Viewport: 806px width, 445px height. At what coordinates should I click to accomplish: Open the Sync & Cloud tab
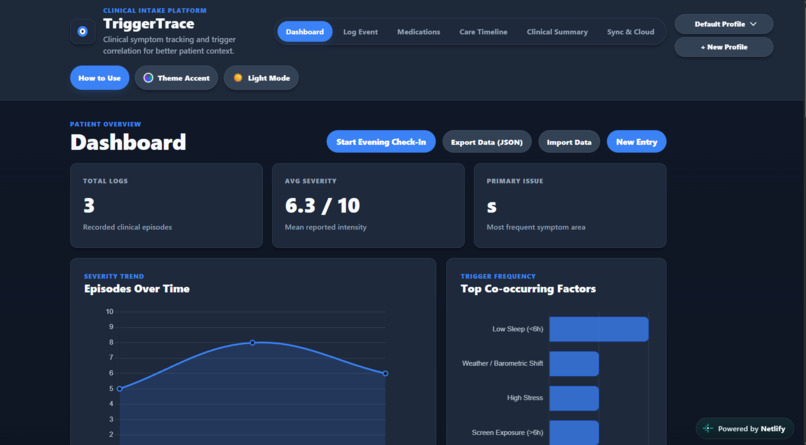(x=631, y=31)
